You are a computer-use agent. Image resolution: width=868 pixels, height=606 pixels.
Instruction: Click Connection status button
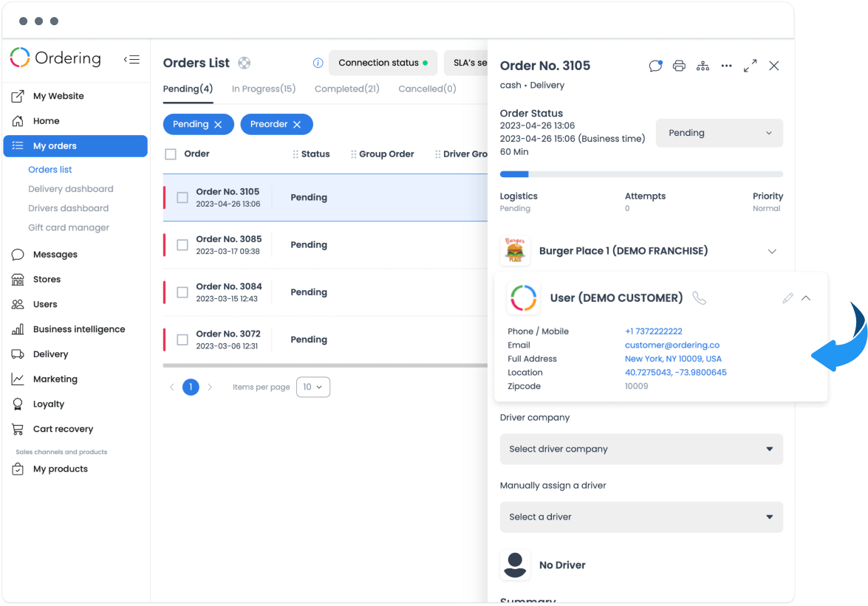[x=383, y=63]
